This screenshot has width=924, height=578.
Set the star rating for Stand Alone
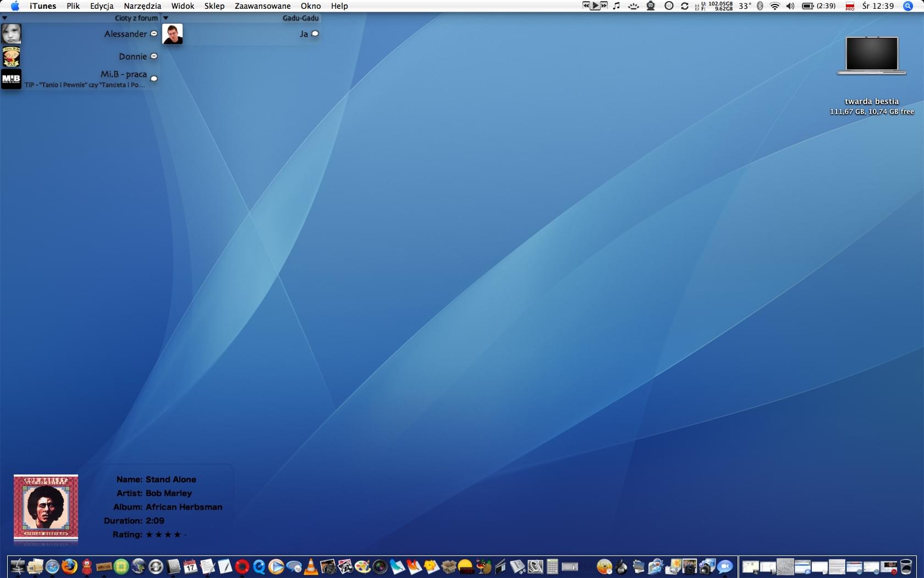pos(166,535)
